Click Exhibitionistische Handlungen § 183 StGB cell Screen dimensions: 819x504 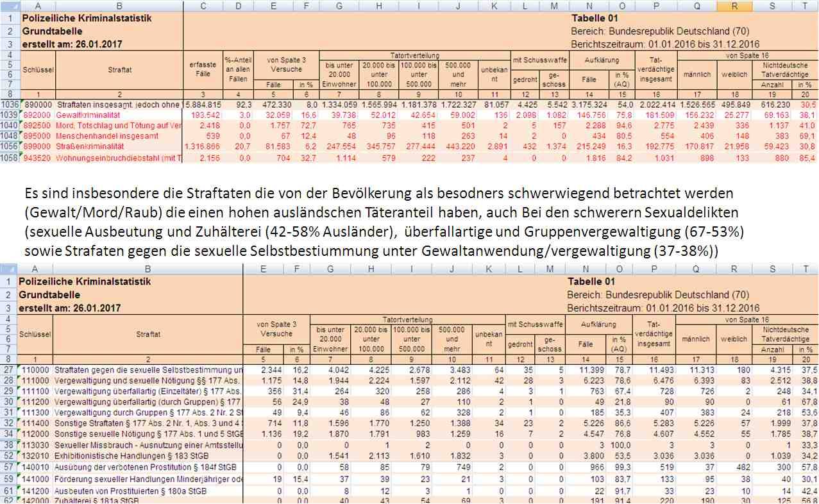pyautogui.click(x=148, y=456)
